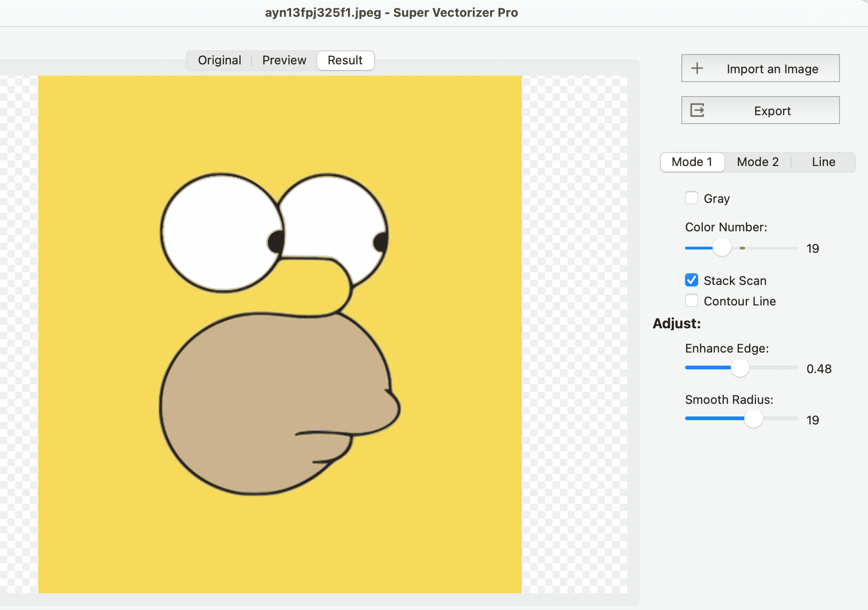
Task: Switch to Mode 2
Action: (x=758, y=162)
